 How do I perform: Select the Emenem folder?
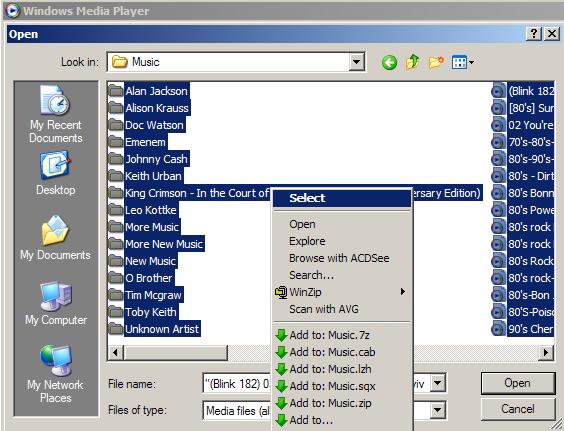point(137,142)
